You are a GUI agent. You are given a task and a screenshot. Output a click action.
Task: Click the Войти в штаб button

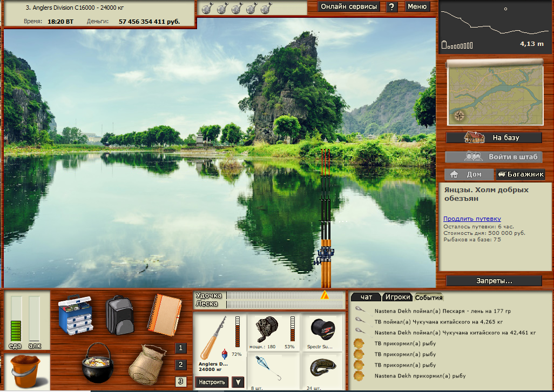coord(494,157)
